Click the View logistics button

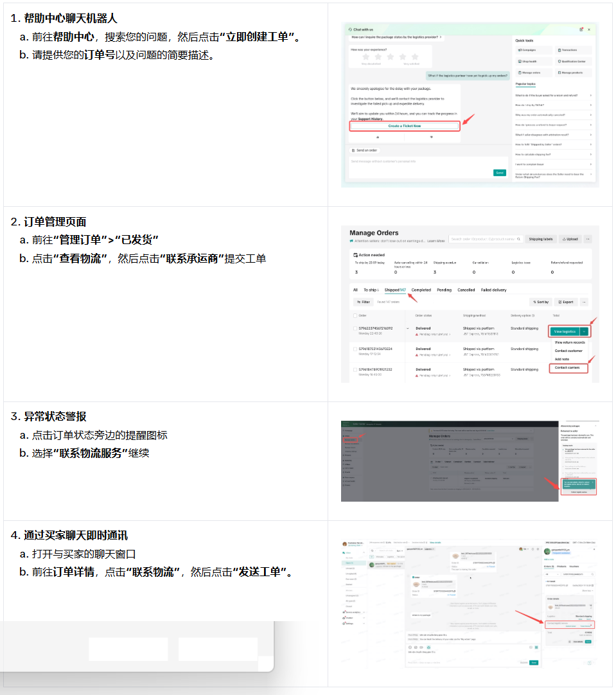pos(564,331)
